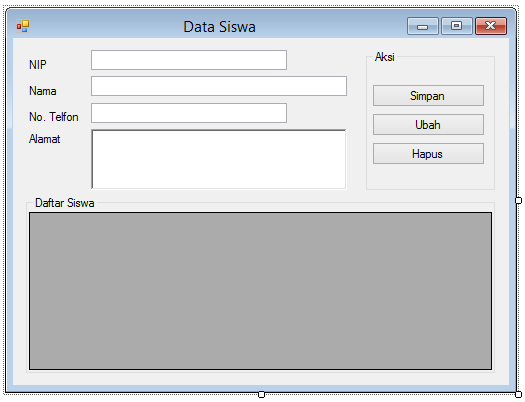Click the Nama label
The height and width of the screenshot is (402, 525).
(x=43, y=91)
